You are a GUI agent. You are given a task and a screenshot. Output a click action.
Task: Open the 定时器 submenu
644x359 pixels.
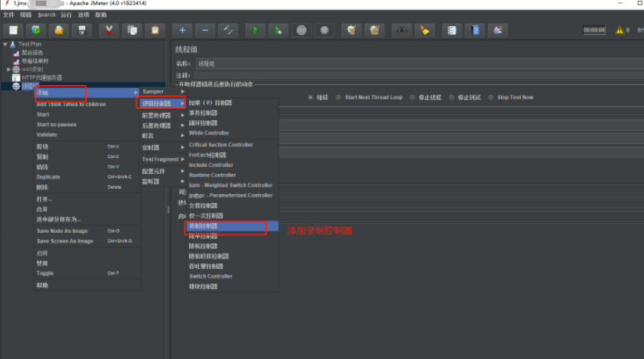point(163,147)
